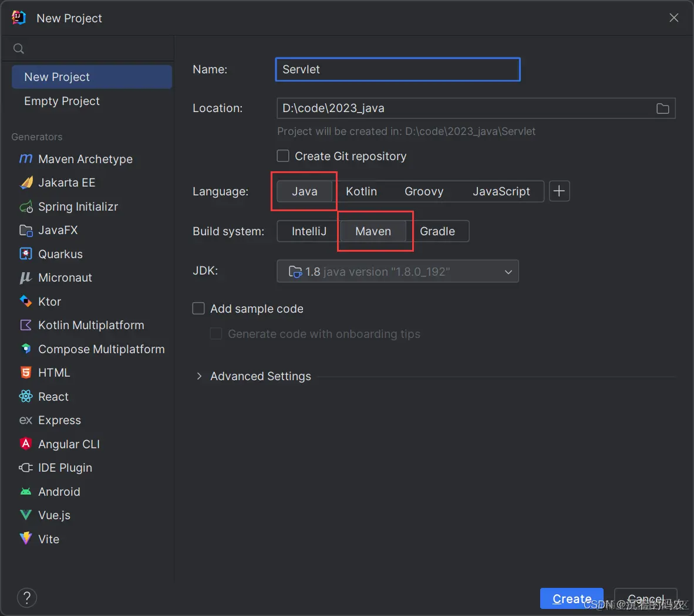Open the Spring Initializr generator

(x=92, y=207)
